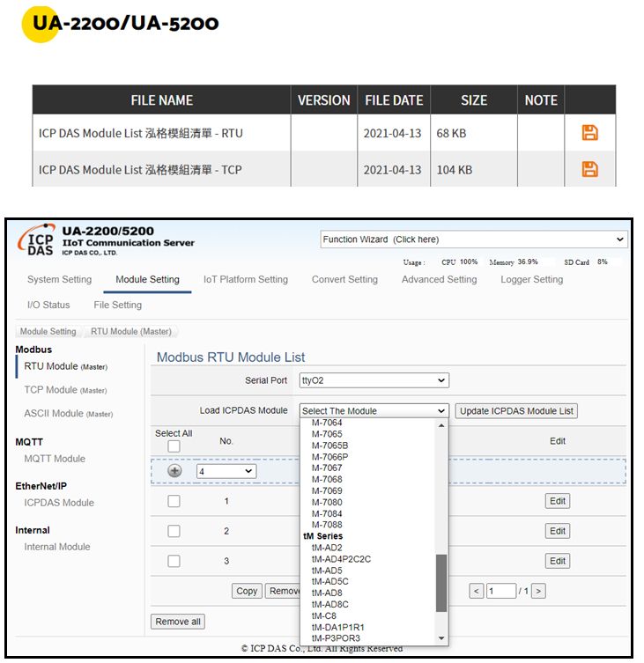Select M-7069 from the module list
Screen dimensions: 644x663
click(x=327, y=490)
